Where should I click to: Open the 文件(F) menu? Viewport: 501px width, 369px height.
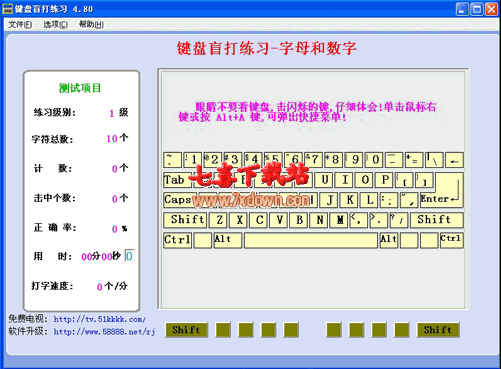point(20,25)
